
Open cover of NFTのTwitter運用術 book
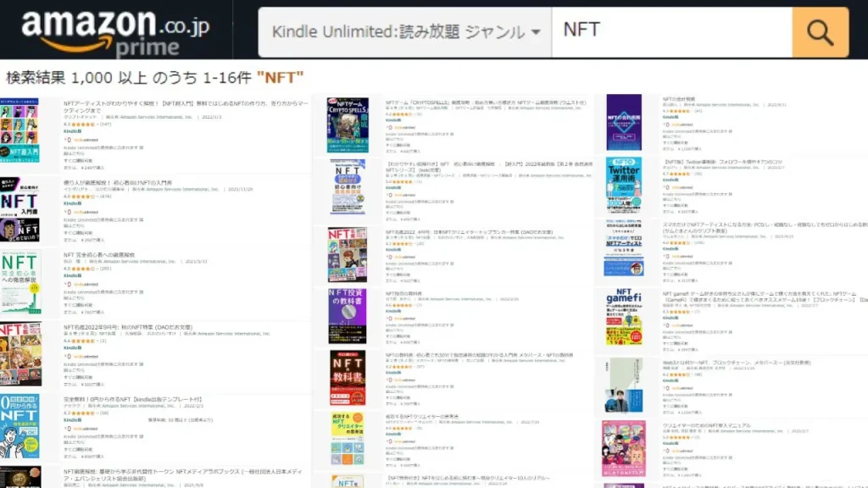pos(624,185)
